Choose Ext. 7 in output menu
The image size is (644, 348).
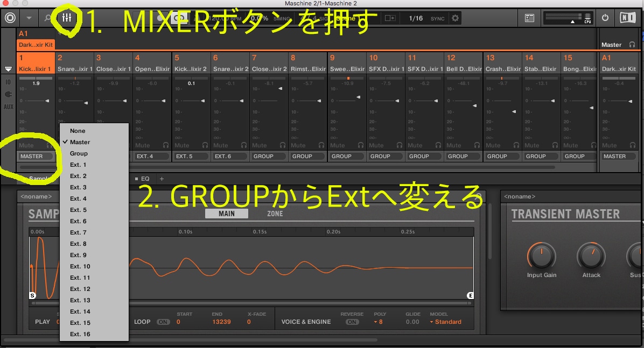(x=94, y=232)
